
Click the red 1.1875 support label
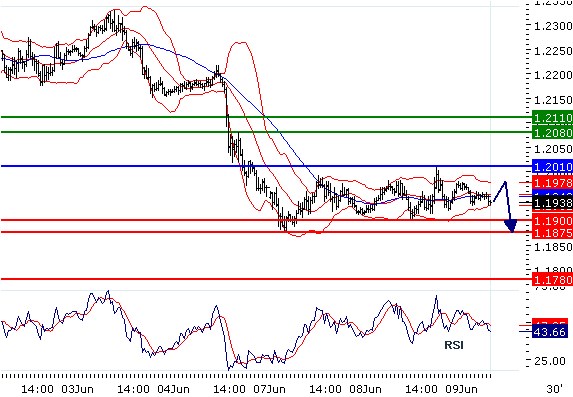553,233
